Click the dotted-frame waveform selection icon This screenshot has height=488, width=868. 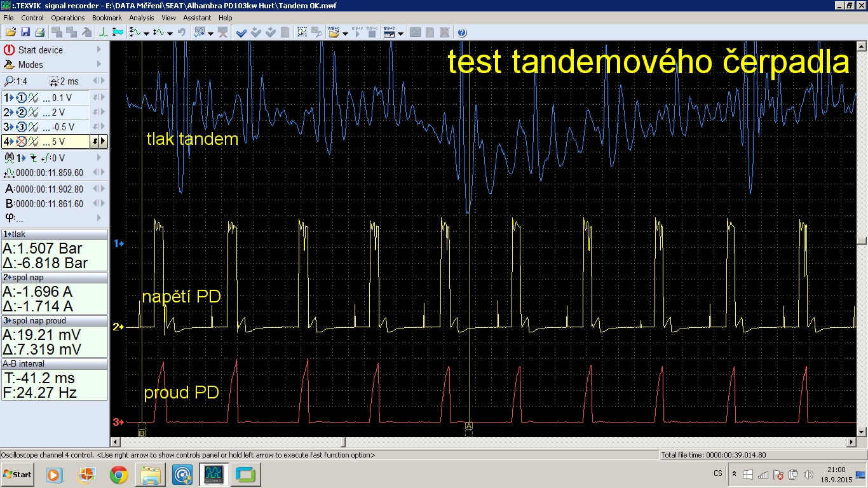[302, 32]
